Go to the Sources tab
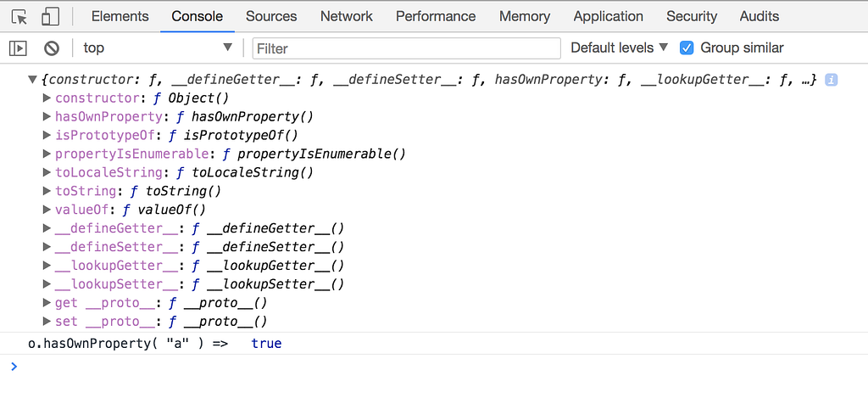Viewport: 868px width, 398px height. 271,16
